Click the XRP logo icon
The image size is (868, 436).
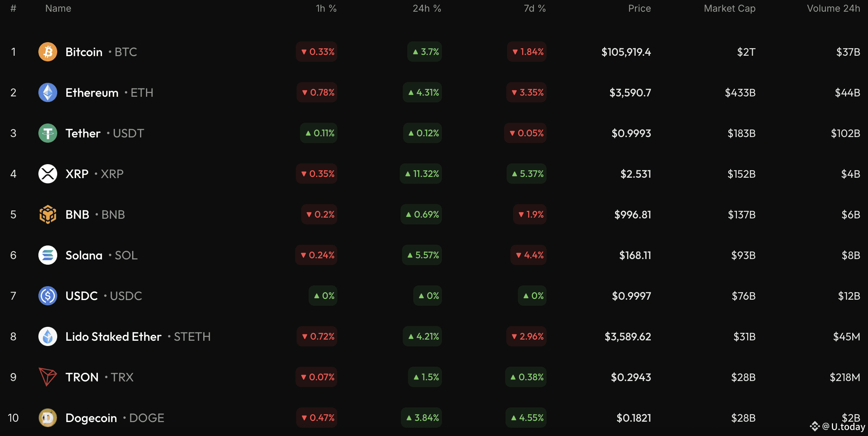48,174
